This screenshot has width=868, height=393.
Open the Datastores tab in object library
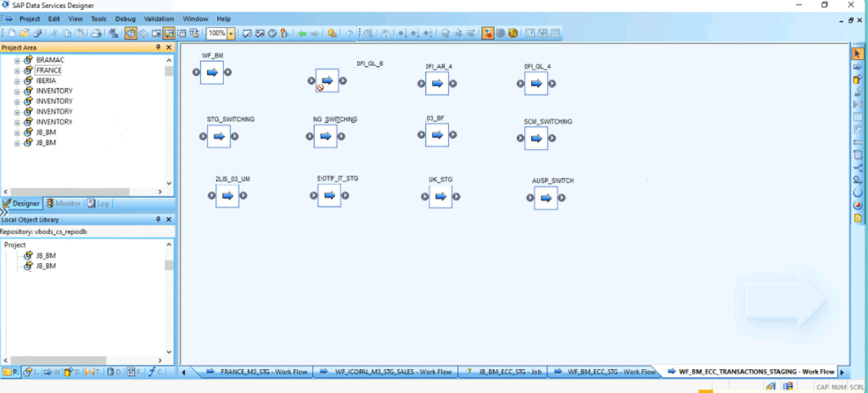(114, 372)
